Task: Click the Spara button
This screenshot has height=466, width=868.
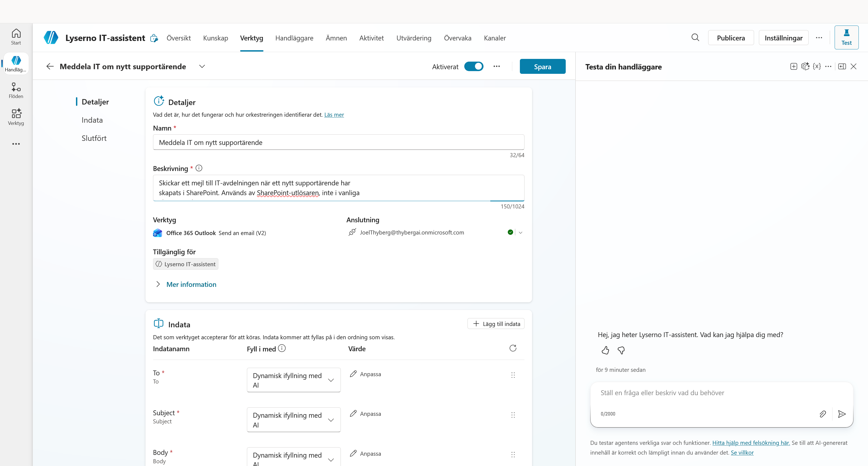Action: pyautogui.click(x=542, y=66)
